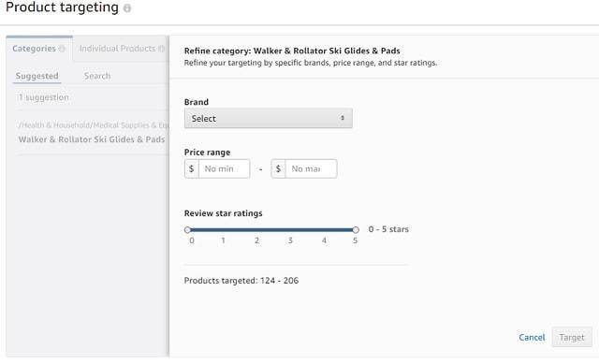
Task: Click the Cancel link
Action: tap(532, 337)
